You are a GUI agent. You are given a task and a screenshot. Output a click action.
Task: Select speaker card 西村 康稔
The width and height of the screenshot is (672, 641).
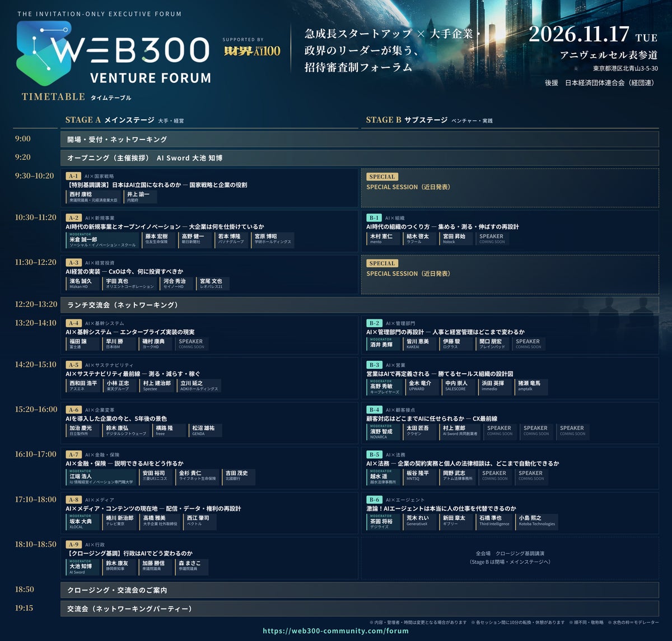93,197
